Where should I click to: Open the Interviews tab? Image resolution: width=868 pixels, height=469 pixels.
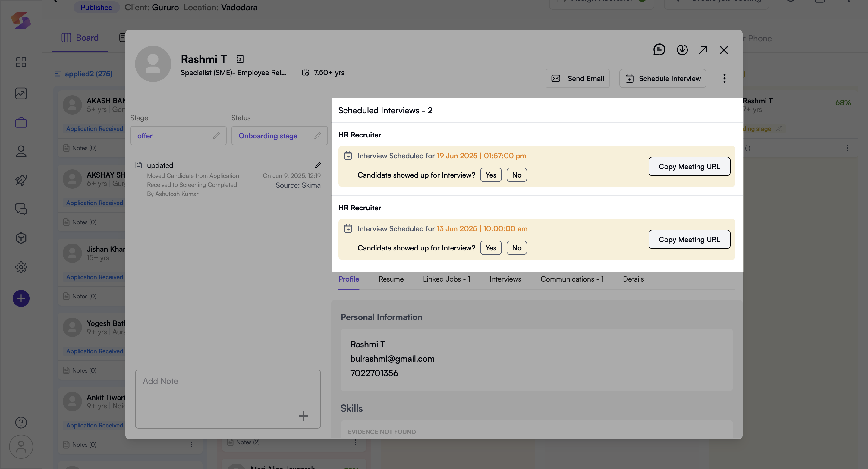[505, 279]
